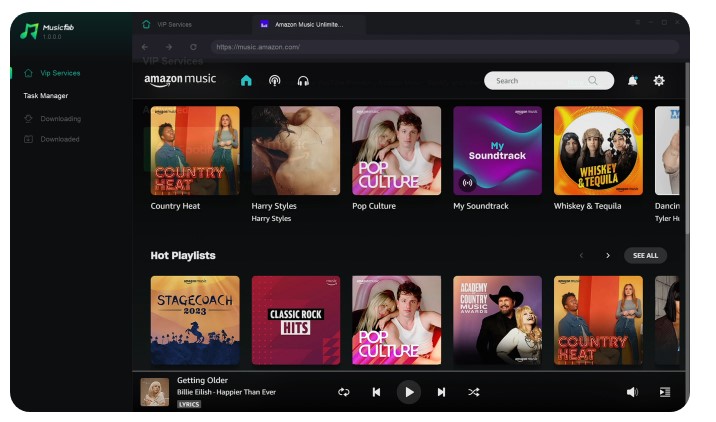Click the Harry Styles artist link
716x422 pixels.
click(x=271, y=219)
